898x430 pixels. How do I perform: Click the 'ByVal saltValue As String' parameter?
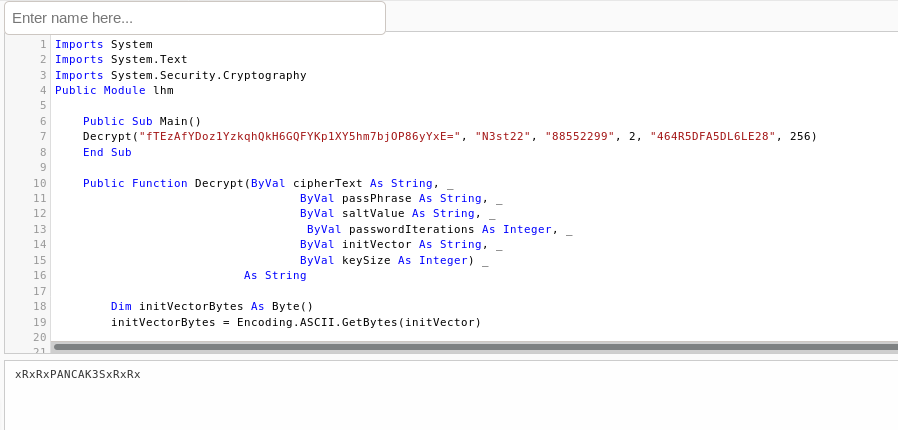pos(390,213)
